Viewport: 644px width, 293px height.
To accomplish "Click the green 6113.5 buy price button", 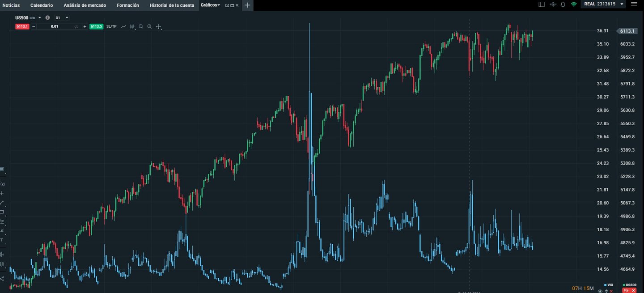I will (x=96, y=26).
